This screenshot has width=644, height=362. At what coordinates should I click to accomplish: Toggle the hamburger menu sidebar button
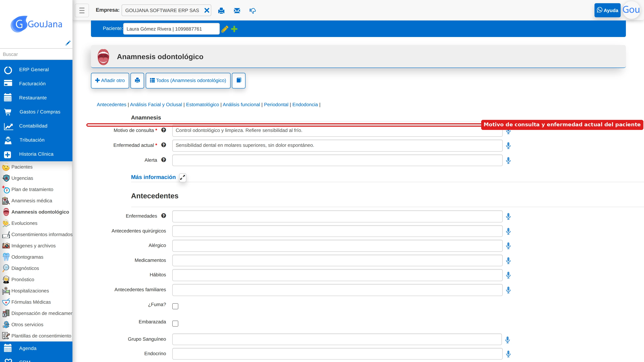point(82,10)
